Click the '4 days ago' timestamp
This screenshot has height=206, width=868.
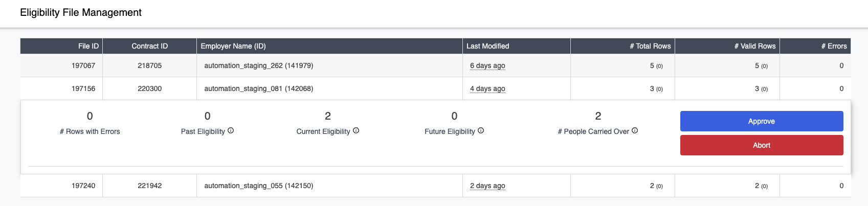(x=487, y=88)
